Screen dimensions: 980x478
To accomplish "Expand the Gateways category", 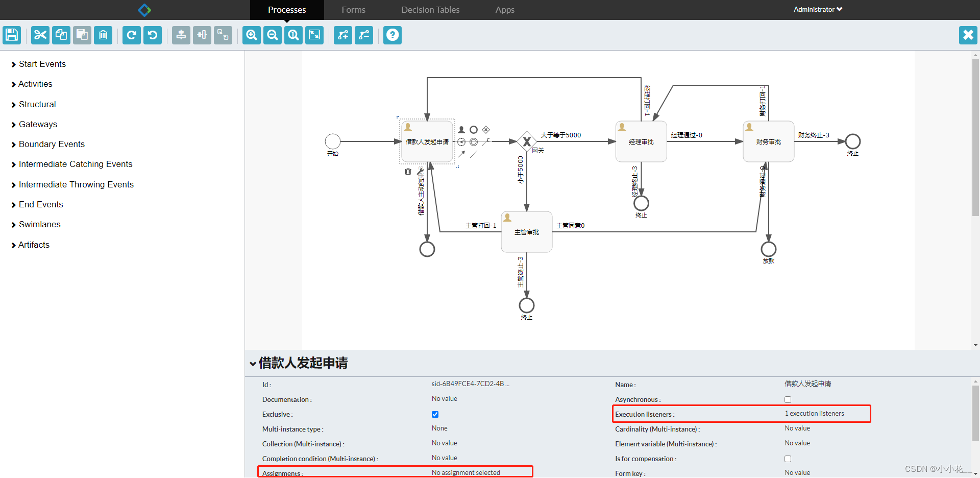I will coord(38,124).
